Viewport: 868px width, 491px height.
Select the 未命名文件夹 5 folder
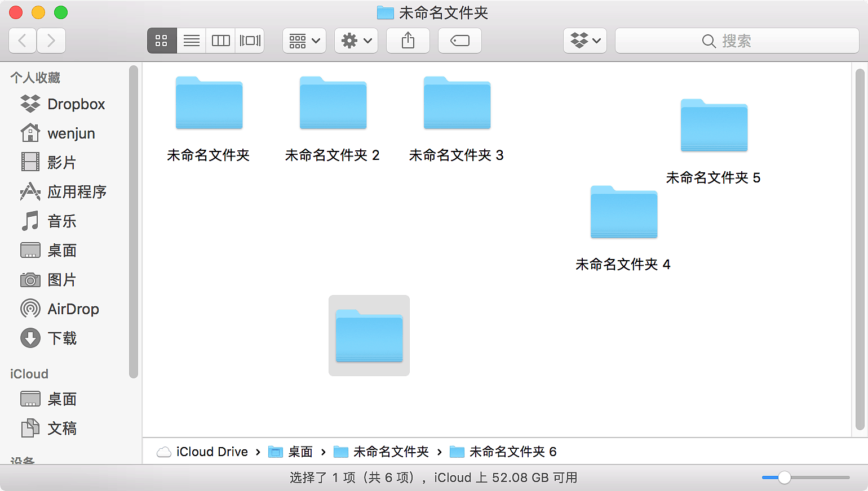point(714,126)
